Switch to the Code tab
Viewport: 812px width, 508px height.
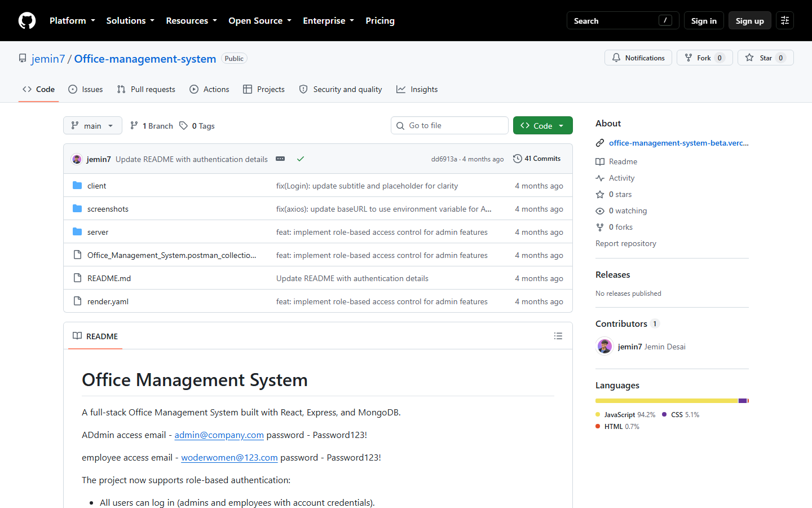[38, 89]
